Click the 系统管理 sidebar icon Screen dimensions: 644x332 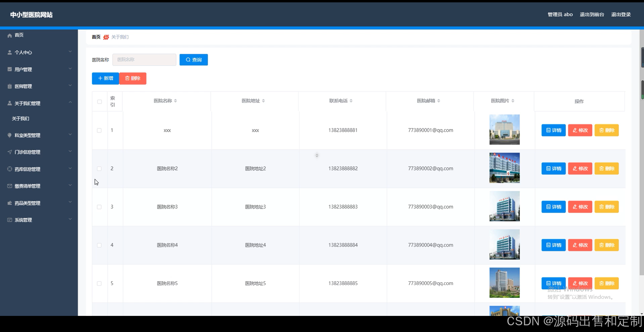[x=10, y=220]
